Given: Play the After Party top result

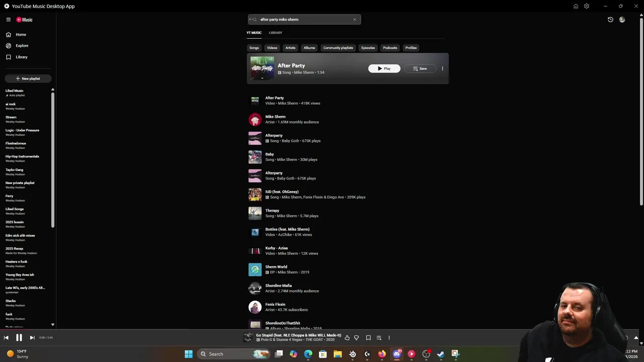Looking at the screenshot, I should (x=384, y=68).
